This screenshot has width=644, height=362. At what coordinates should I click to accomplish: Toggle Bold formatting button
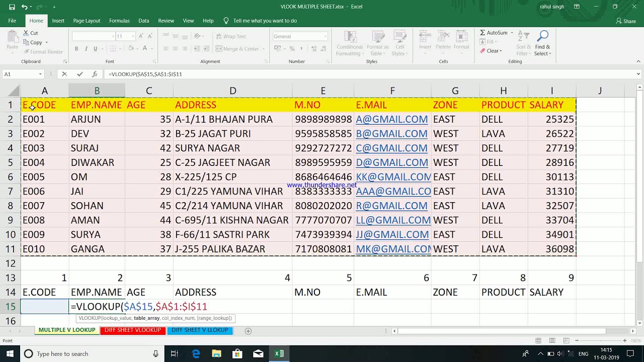pos(76,49)
